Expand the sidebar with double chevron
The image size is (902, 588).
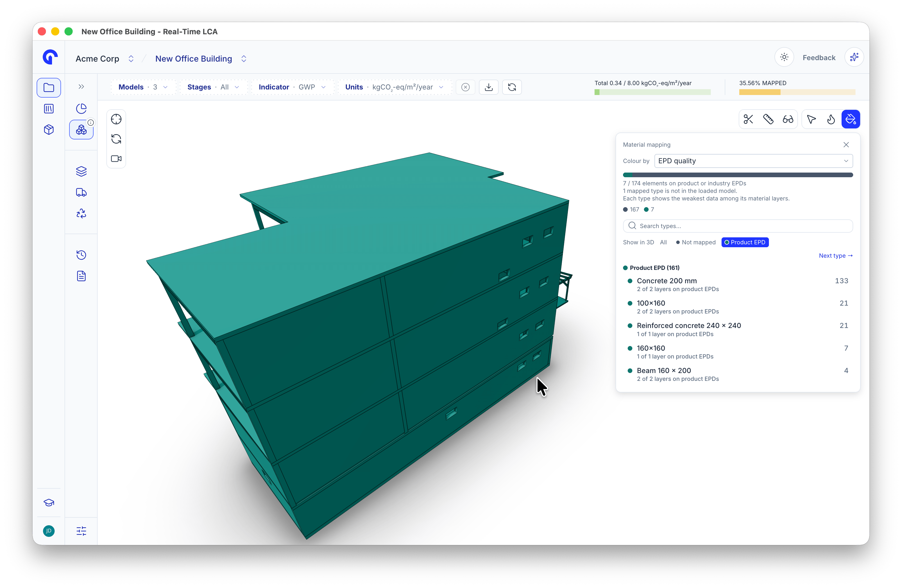[81, 87]
